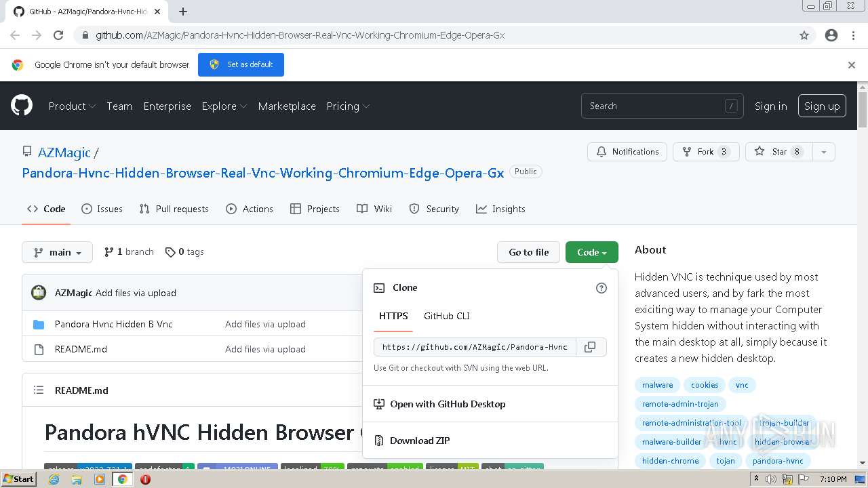Image resolution: width=868 pixels, height=488 pixels.
Task: Bookmark this page with star icon
Action: pyautogui.click(x=804, y=35)
